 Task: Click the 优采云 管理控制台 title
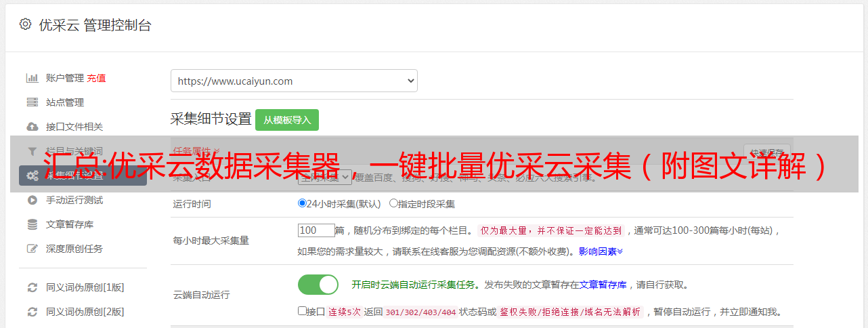[95, 25]
